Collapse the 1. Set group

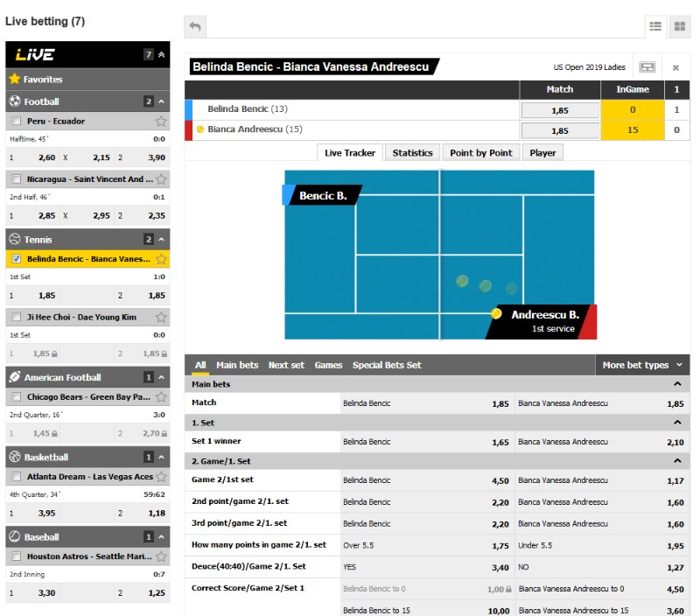click(677, 423)
